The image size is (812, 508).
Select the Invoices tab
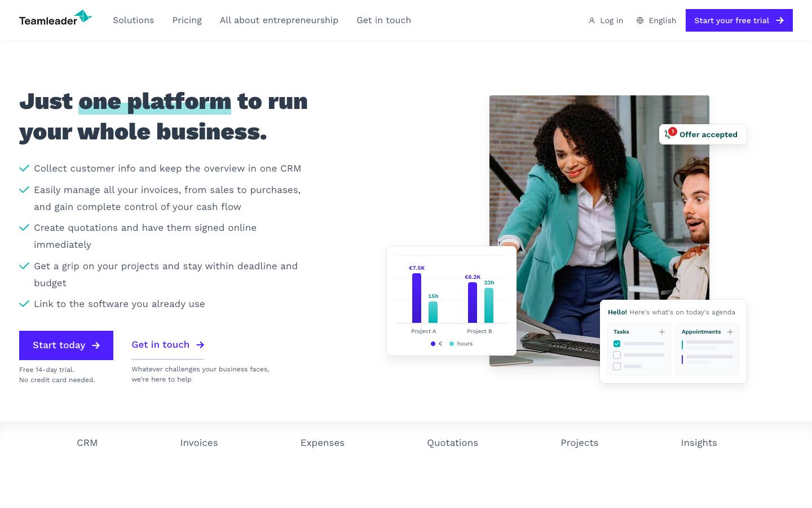click(199, 443)
